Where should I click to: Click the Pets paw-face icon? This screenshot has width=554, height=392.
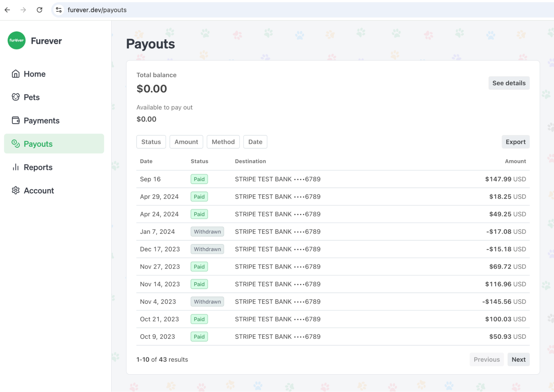[16, 97]
